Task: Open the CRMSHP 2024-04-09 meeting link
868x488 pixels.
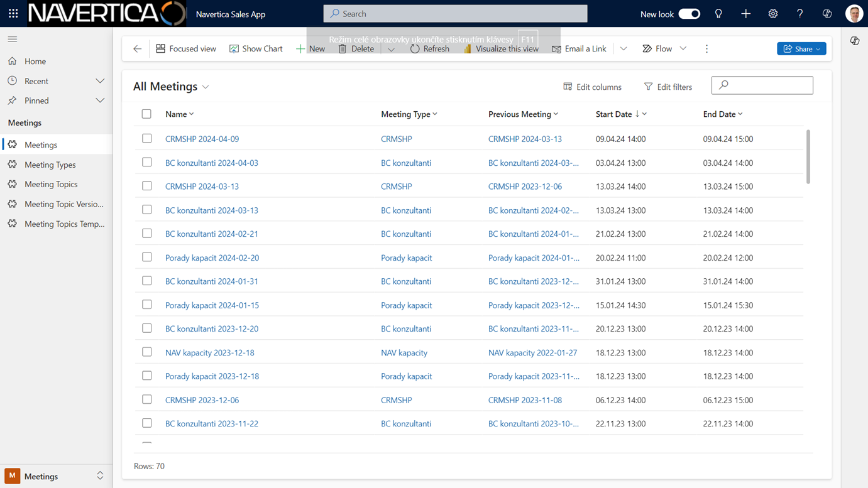Action: [202, 139]
